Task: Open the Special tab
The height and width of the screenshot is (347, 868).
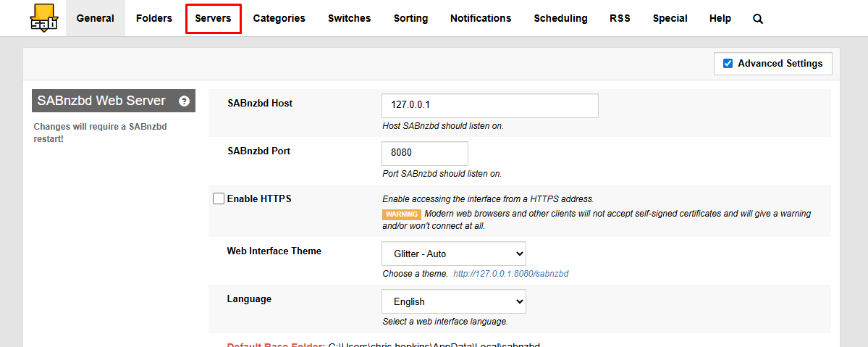Action: tap(670, 19)
